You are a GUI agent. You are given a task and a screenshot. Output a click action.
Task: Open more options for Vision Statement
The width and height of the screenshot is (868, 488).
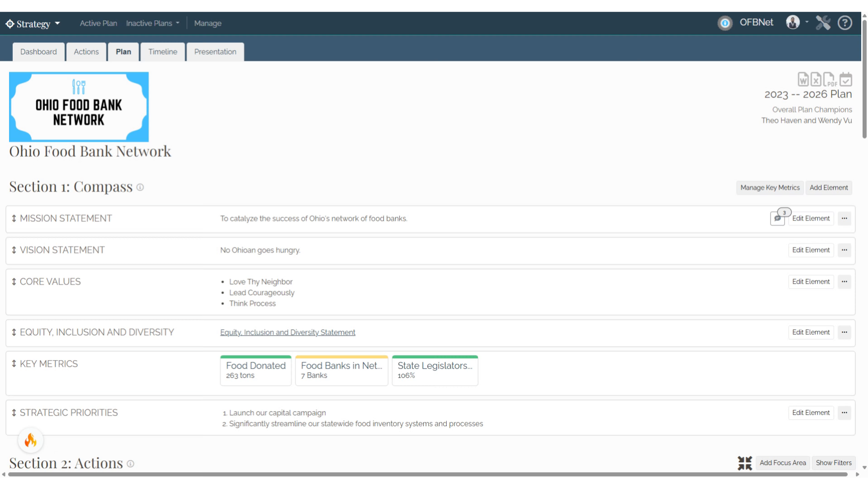click(x=844, y=250)
